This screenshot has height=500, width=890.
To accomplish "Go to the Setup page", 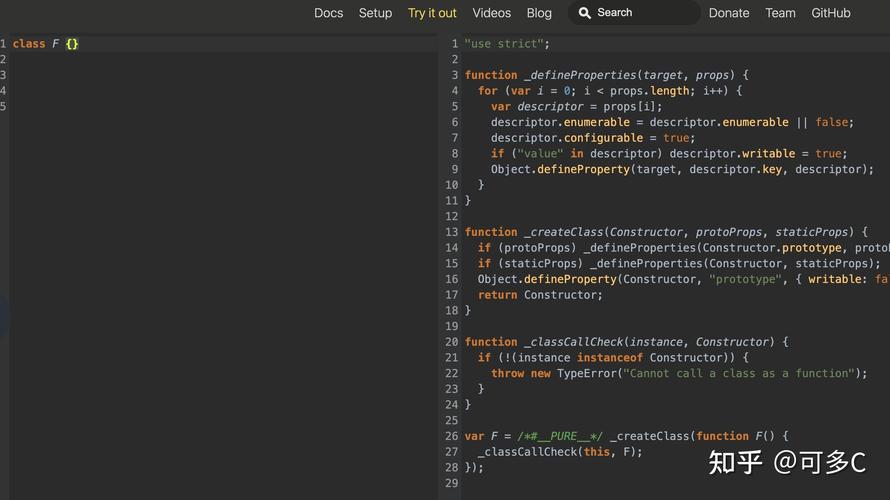I will tap(375, 13).
